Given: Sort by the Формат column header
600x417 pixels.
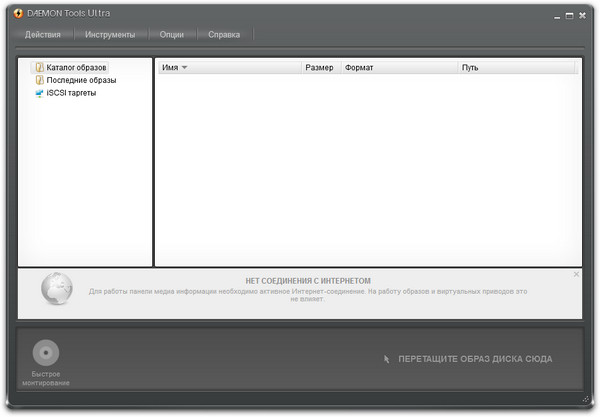Looking at the screenshot, I should point(399,68).
